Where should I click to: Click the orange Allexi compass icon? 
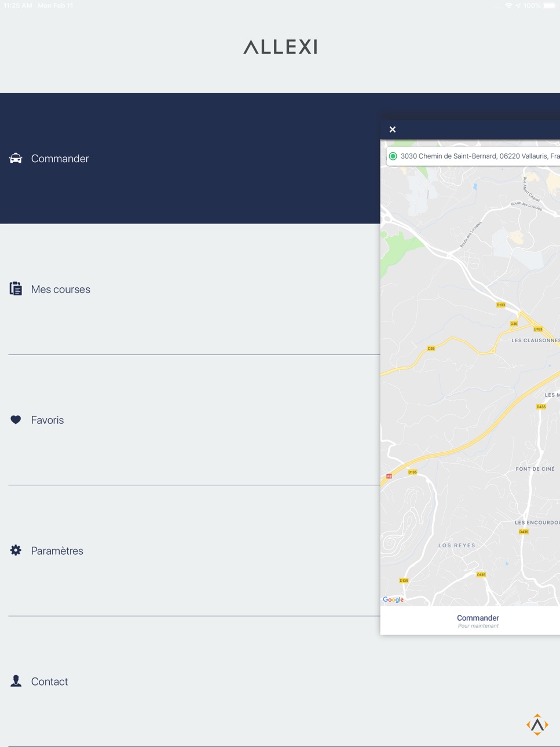[x=537, y=724]
